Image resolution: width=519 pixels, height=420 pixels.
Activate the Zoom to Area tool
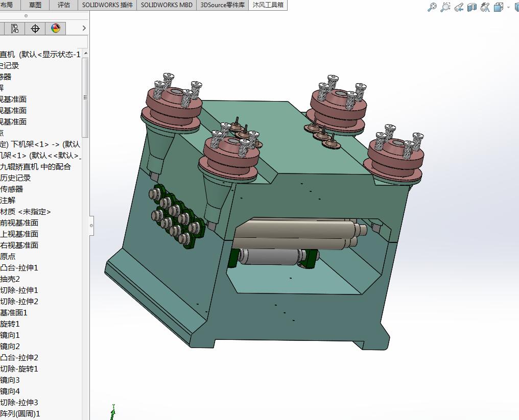(x=445, y=8)
